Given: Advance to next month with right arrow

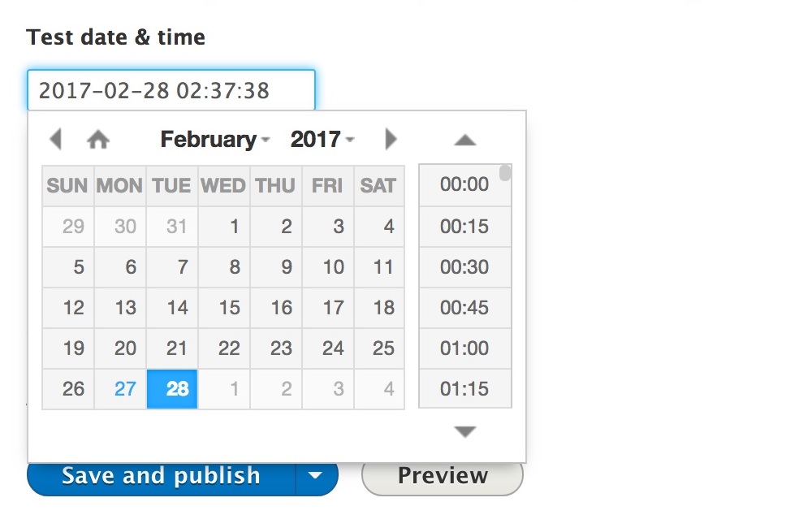Looking at the screenshot, I should click(x=391, y=139).
